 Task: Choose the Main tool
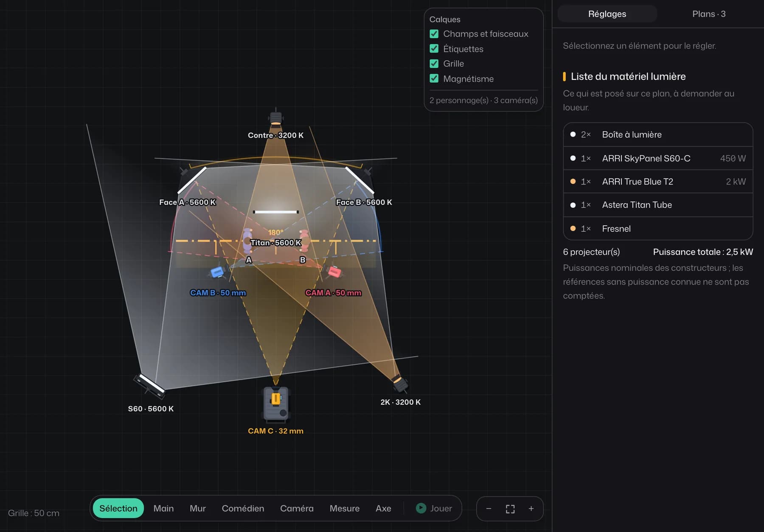[x=163, y=508]
